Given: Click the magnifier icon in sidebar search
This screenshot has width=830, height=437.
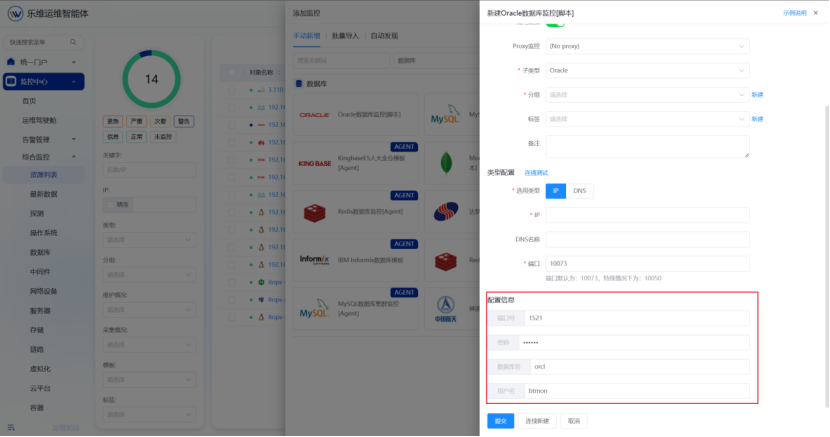Looking at the screenshot, I should pyautogui.click(x=73, y=42).
